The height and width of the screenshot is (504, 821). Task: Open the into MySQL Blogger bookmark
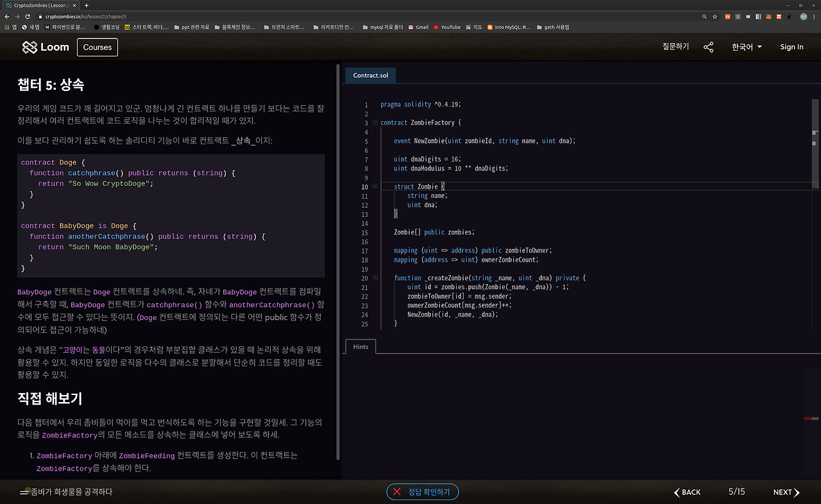(509, 28)
